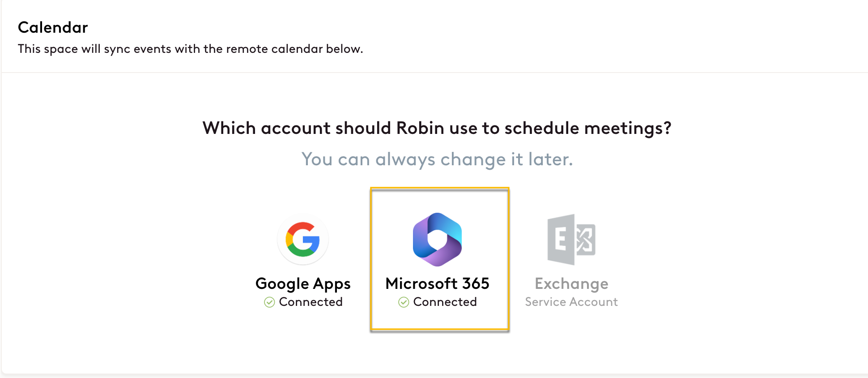Screen dimensions: 868x378
Task: Click the Calendar section heading
Action: [x=53, y=27]
